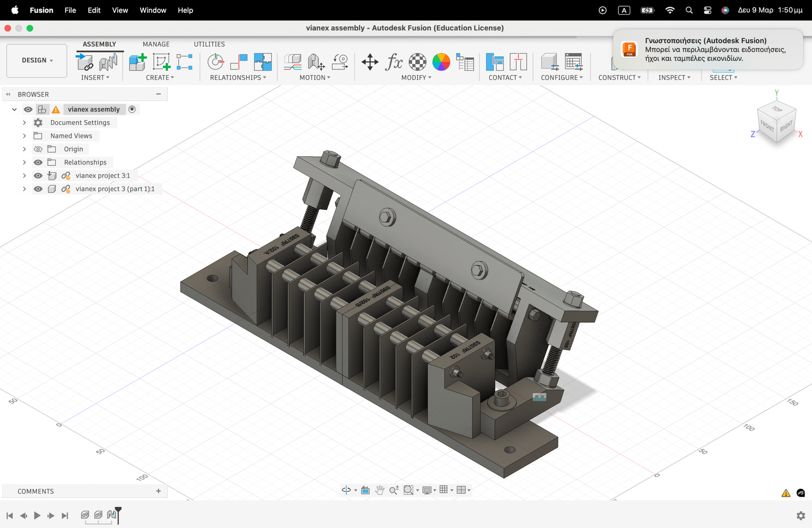
Task: Open Change Parameters fx tool
Action: pos(394,62)
